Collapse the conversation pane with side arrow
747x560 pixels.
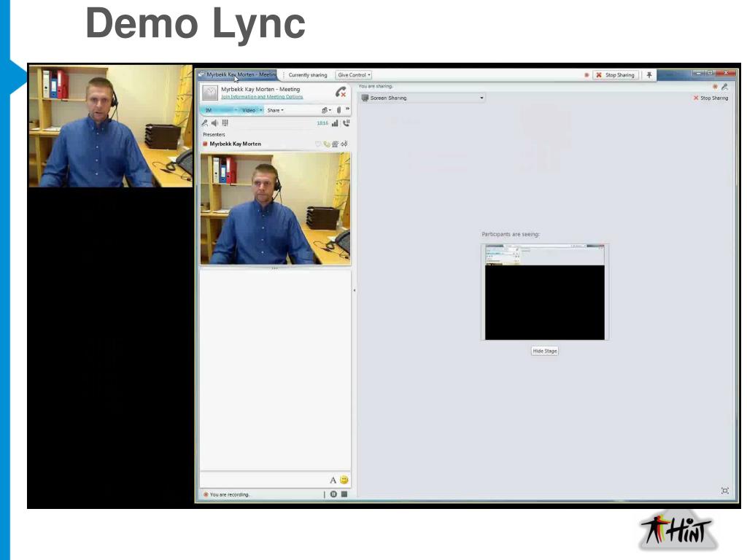coord(355,290)
